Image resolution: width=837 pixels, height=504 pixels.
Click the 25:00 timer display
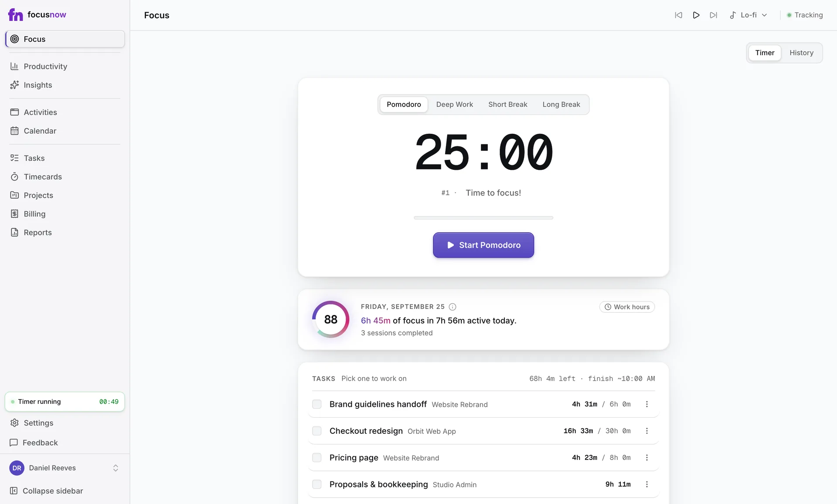pyautogui.click(x=483, y=152)
